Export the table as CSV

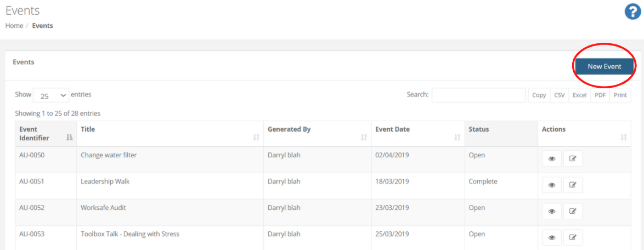[x=560, y=95]
